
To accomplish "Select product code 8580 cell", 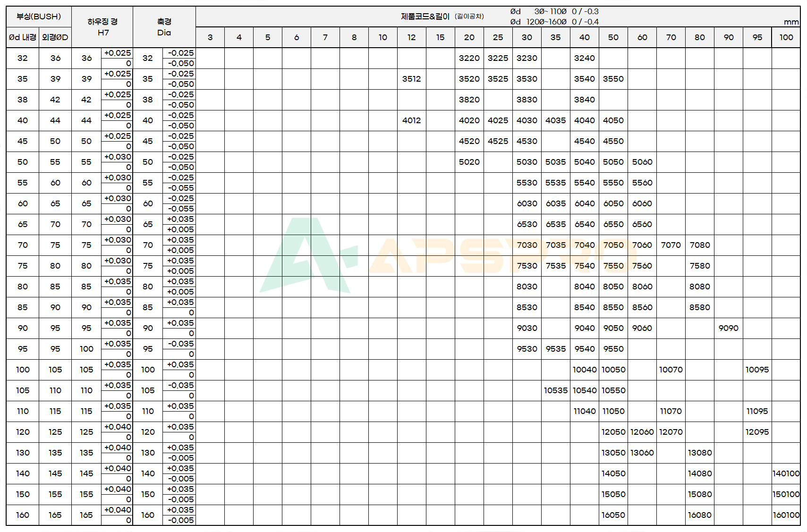I will pos(699,307).
